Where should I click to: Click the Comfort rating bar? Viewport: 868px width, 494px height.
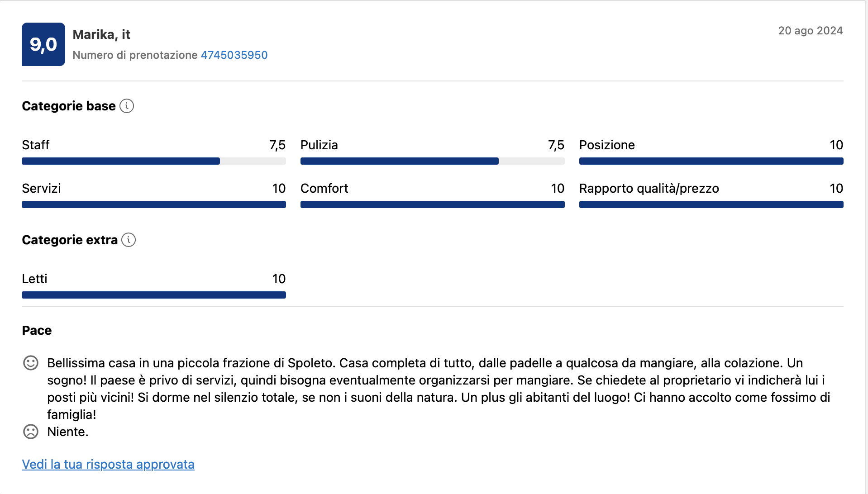click(x=432, y=204)
